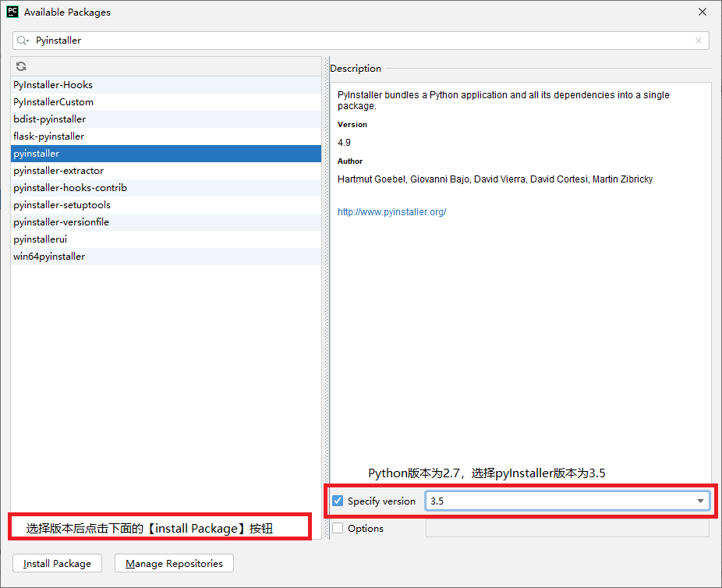722x588 pixels.
Task: Click the search magnifier icon
Action: [23, 41]
